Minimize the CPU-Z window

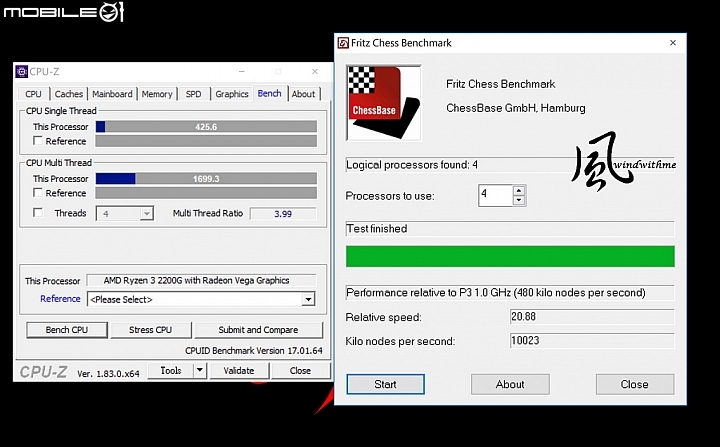point(242,72)
